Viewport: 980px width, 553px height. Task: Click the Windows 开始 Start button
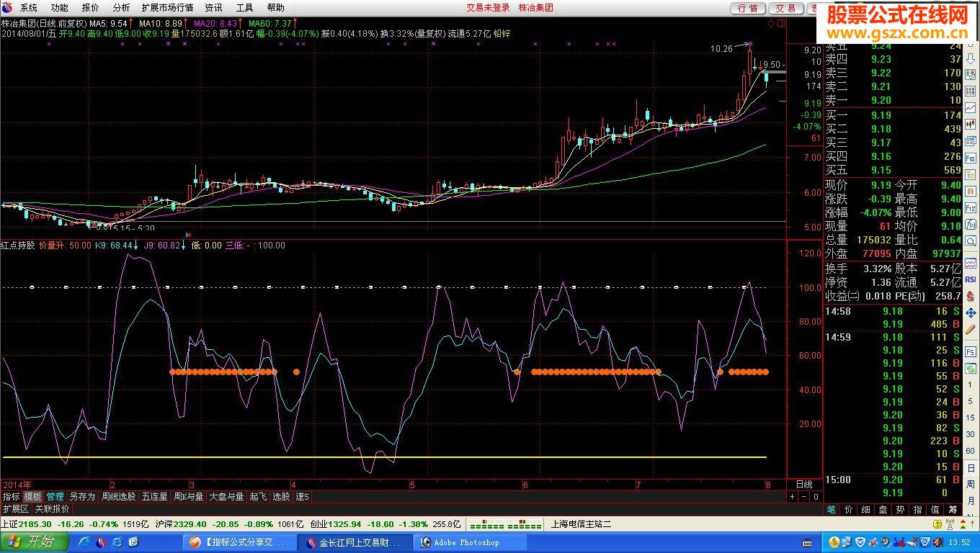pos(34,542)
